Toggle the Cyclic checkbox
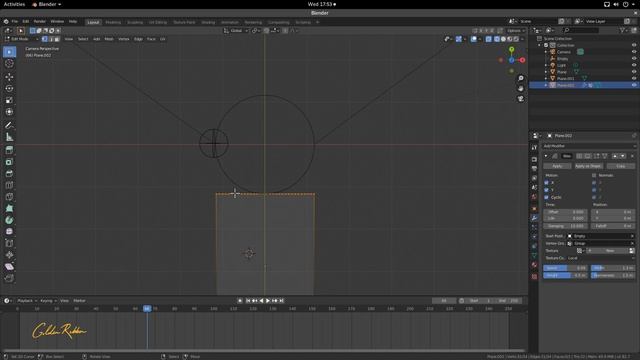Screen dimensions: 640x360 547,198
